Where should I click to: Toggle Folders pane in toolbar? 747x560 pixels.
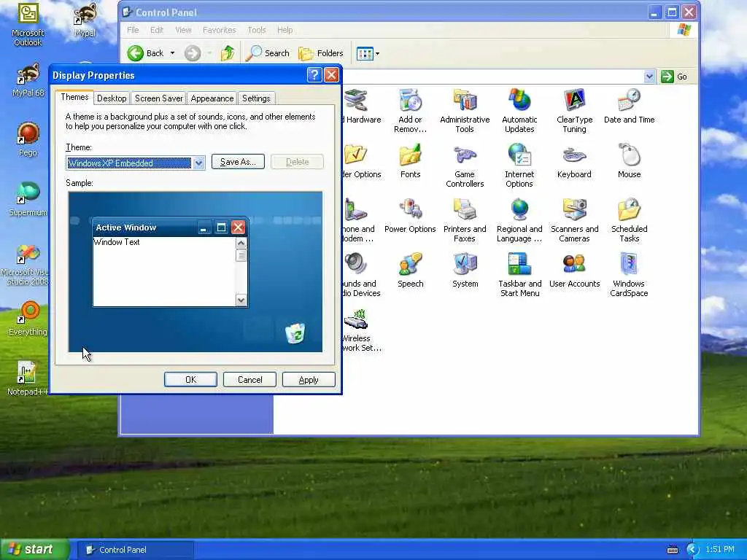click(x=321, y=53)
